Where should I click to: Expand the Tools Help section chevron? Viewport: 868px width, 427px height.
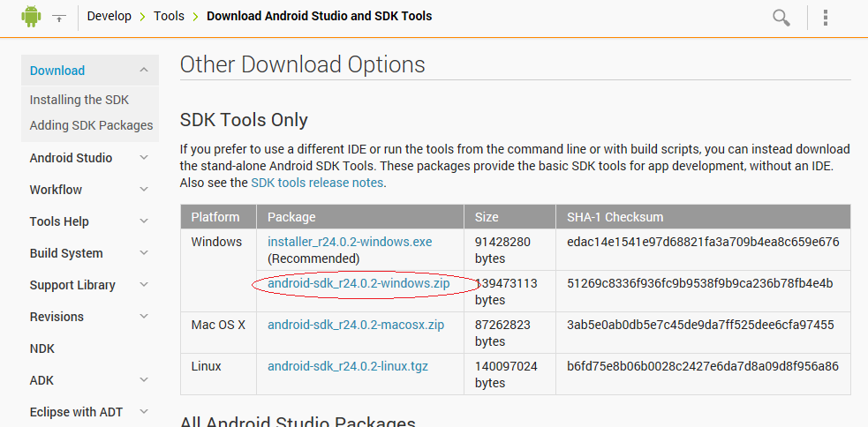pyautogui.click(x=144, y=221)
